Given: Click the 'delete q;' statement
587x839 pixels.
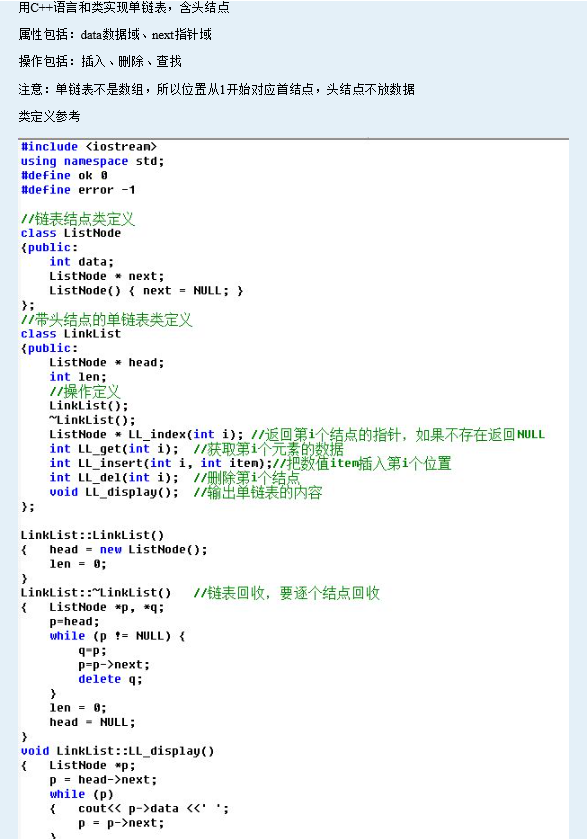Looking at the screenshot, I should tap(110, 680).
